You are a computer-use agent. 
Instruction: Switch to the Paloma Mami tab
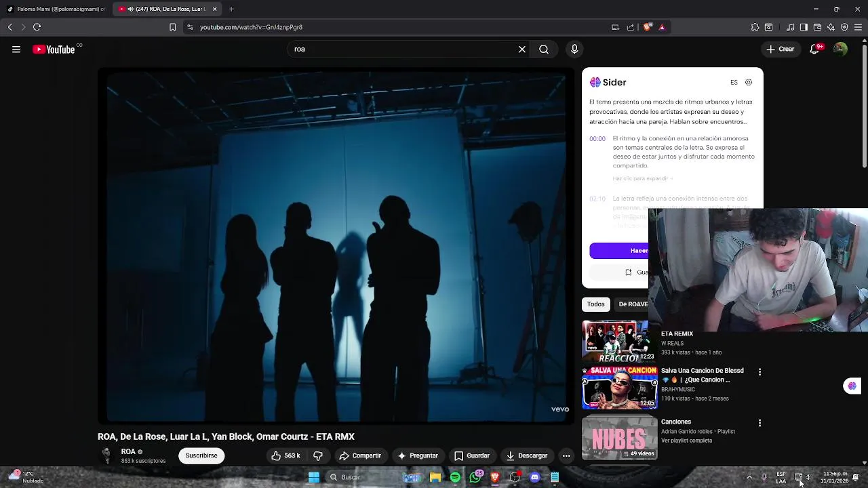[x=57, y=9]
